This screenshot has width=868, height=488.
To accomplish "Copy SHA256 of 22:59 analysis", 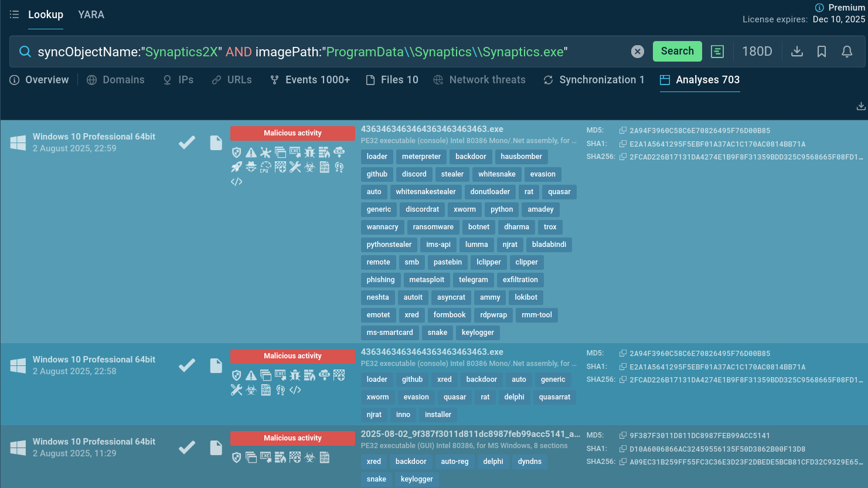I will (x=623, y=157).
